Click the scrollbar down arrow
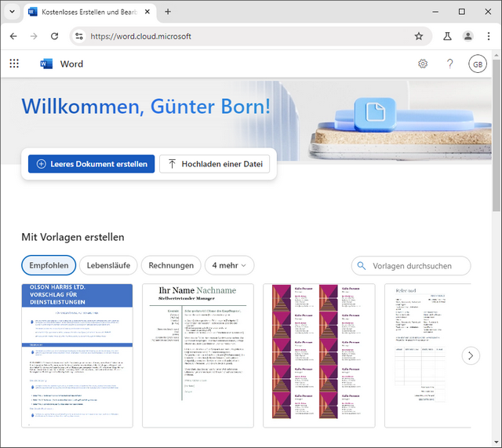502x448 pixels. pyautogui.click(x=497, y=443)
